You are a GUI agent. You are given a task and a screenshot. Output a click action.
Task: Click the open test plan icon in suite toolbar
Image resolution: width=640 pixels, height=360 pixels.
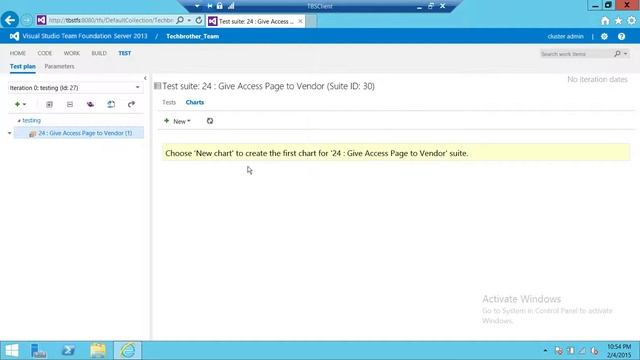pyautogui.click(x=111, y=104)
